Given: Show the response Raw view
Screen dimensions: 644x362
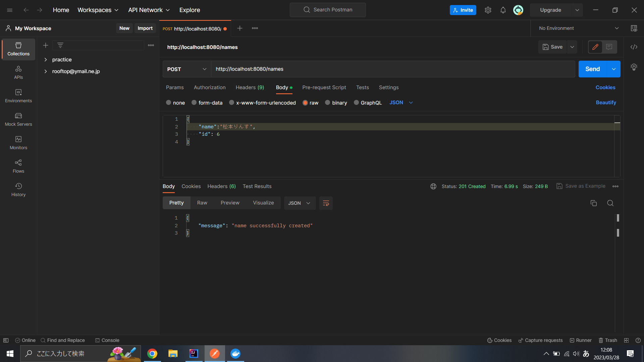Looking at the screenshot, I should [202, 203].
